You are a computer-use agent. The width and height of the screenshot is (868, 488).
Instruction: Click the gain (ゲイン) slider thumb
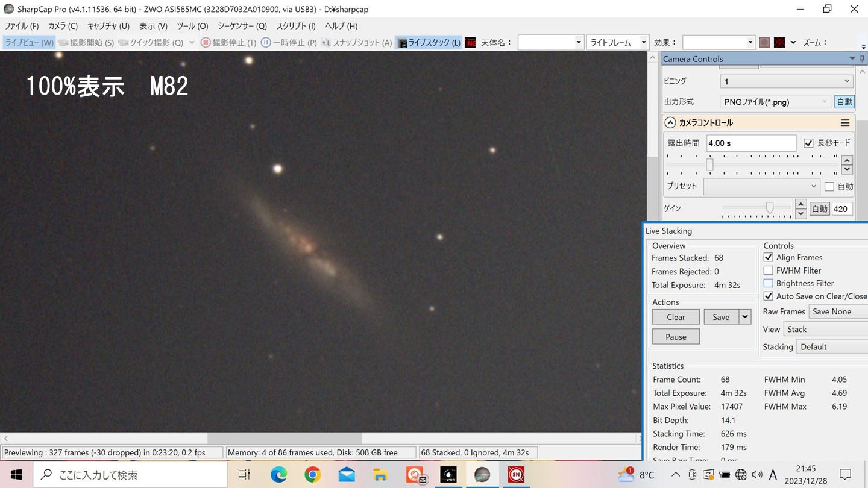pos(770,208)
